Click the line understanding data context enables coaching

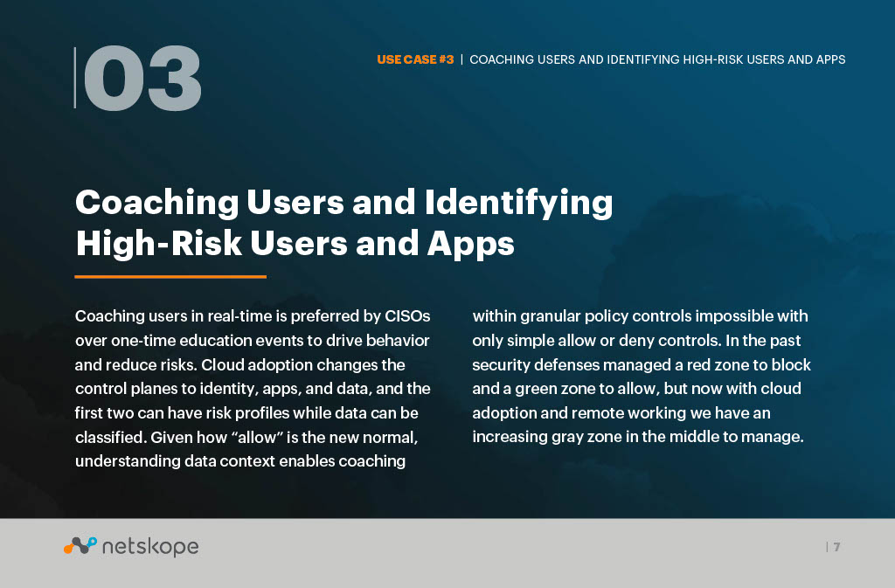tap(240, 461)
